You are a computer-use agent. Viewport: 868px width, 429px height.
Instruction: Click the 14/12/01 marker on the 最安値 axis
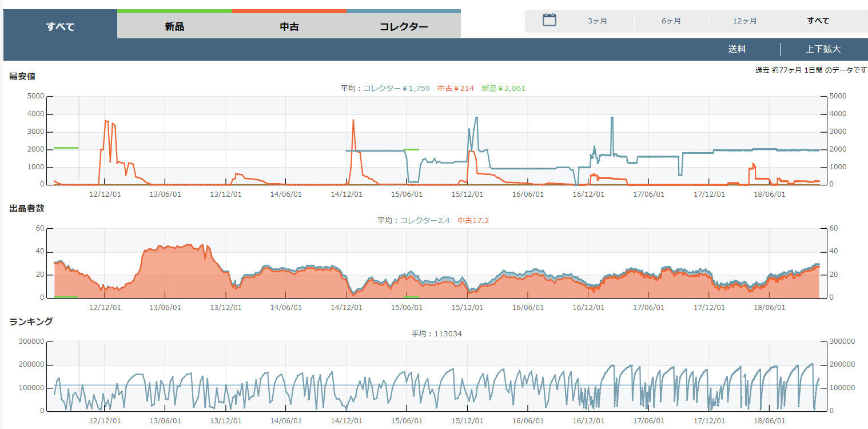click(x=347, y=194)
